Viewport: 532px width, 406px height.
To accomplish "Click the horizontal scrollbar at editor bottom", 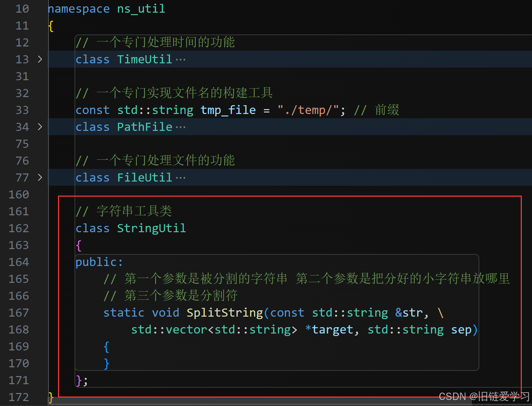I will pyautogui.click(x=260, y=401).
